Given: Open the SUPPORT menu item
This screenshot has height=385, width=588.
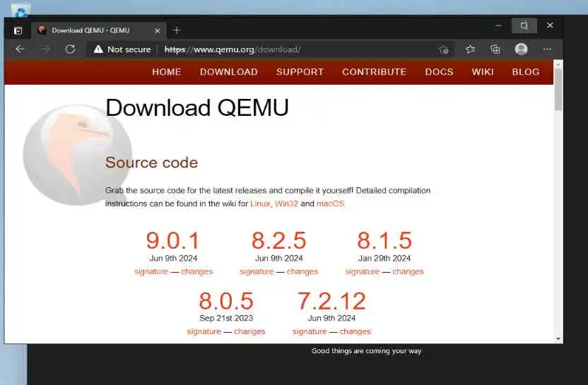Looking at the screenshot, I should pos(300,72).
